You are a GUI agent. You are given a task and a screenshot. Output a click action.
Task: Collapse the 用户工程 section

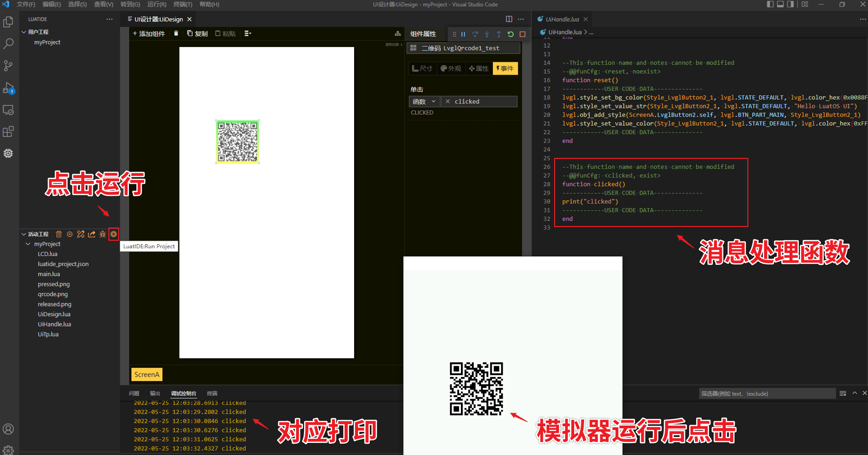24,31
